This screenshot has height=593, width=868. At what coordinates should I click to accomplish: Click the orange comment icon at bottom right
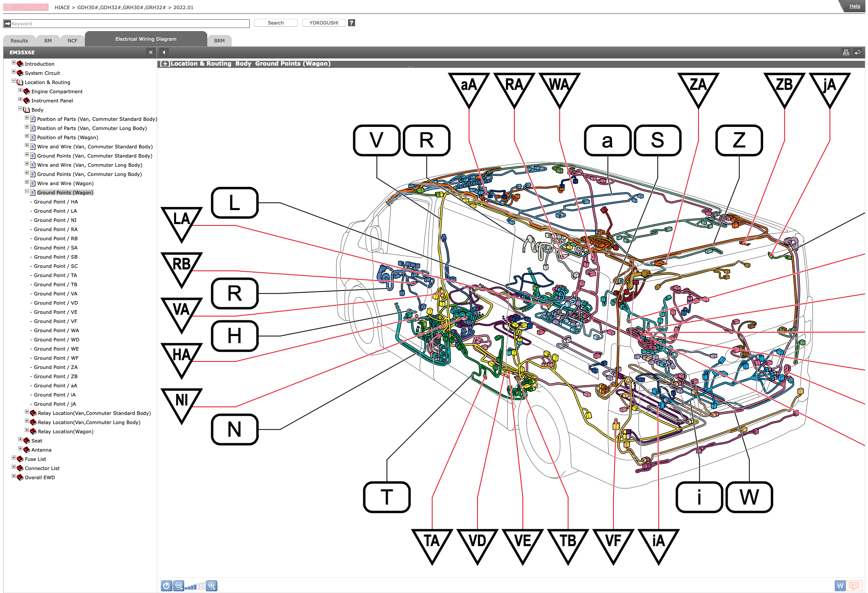(x=854, y=586)
